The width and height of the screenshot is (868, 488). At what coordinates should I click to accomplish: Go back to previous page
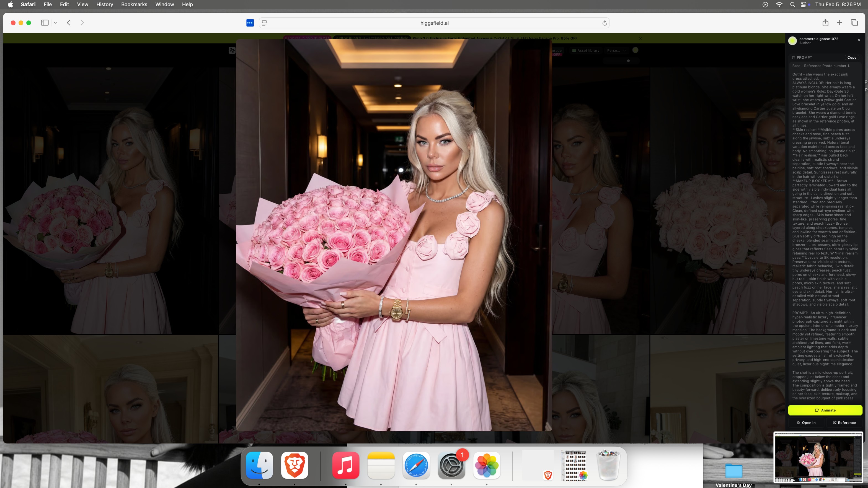69,23
